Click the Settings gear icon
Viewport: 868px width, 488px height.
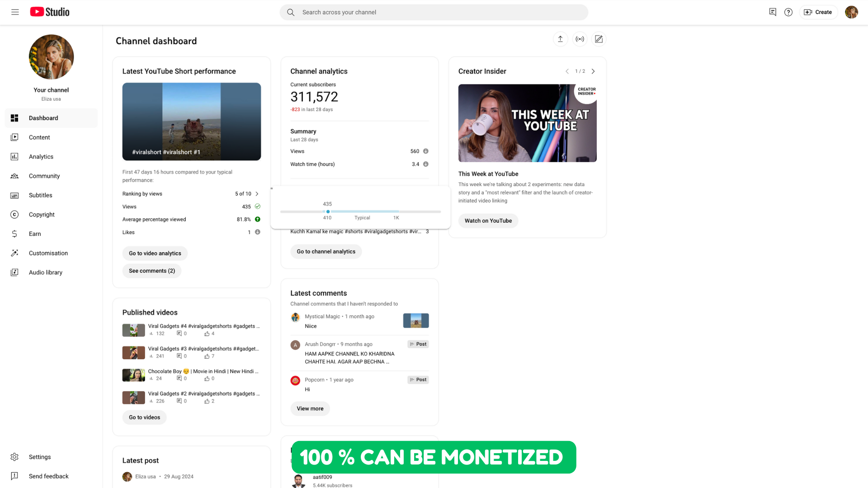14,457
